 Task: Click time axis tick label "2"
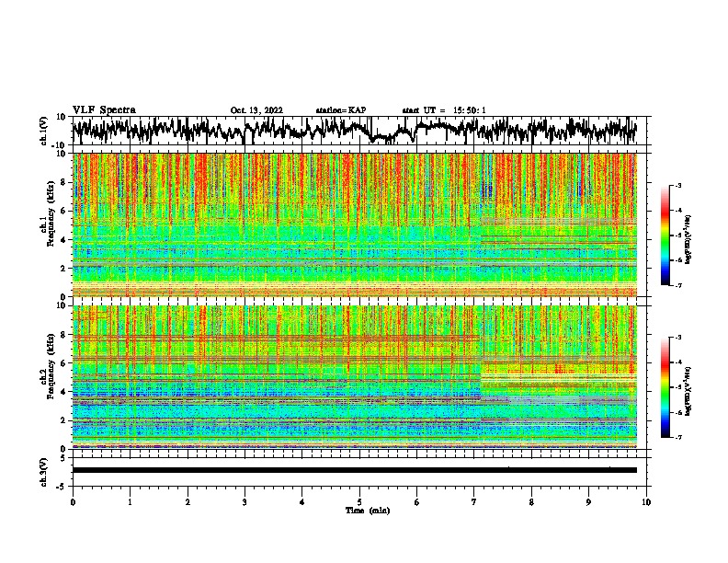(188, 502)
